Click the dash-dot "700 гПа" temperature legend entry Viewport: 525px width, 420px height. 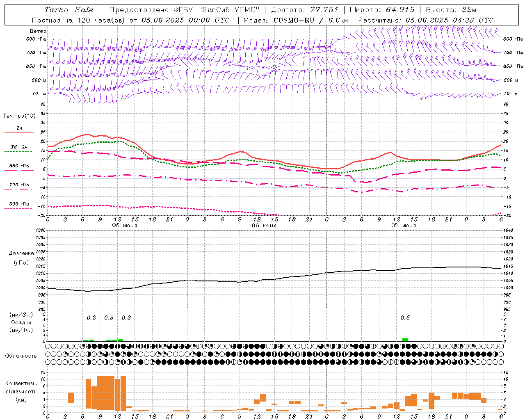pos(19,185)
